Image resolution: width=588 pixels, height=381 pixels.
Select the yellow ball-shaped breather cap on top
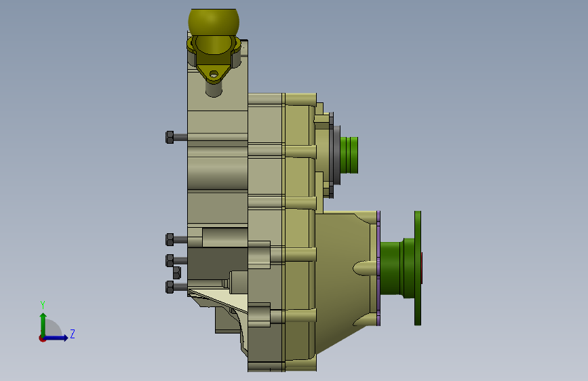(214, 22)
